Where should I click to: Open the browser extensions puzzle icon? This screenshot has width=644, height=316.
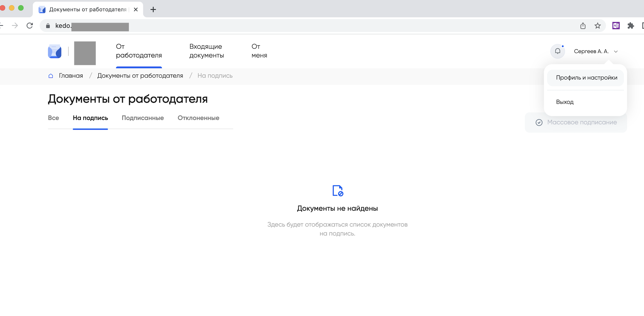tap(630, 26)
